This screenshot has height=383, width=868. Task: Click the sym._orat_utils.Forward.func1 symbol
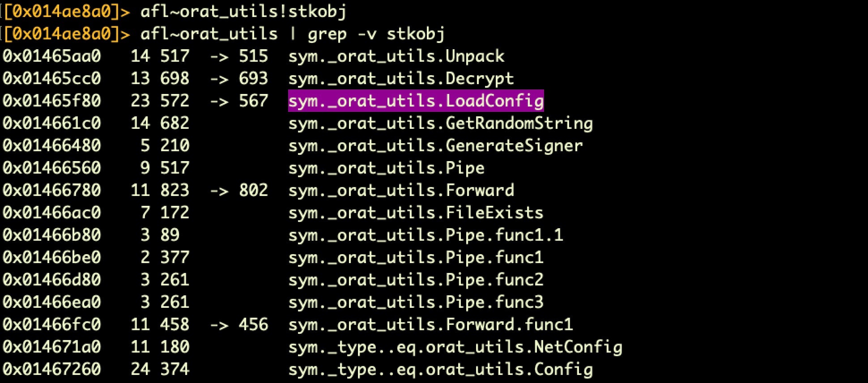(430, 324)
